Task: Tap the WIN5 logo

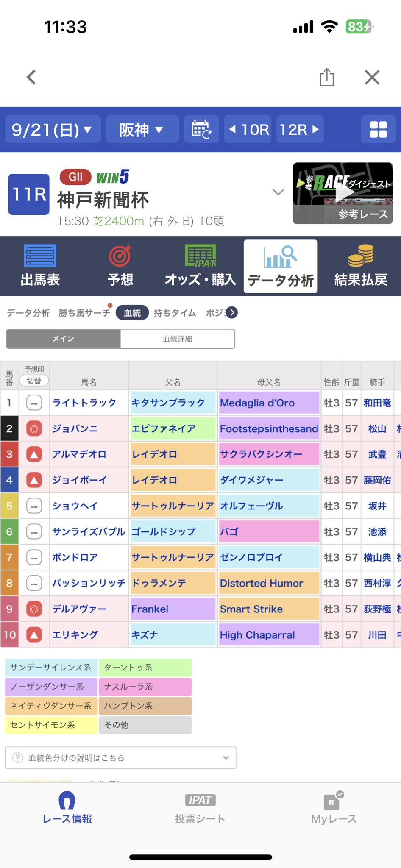Action: (113, 177)
